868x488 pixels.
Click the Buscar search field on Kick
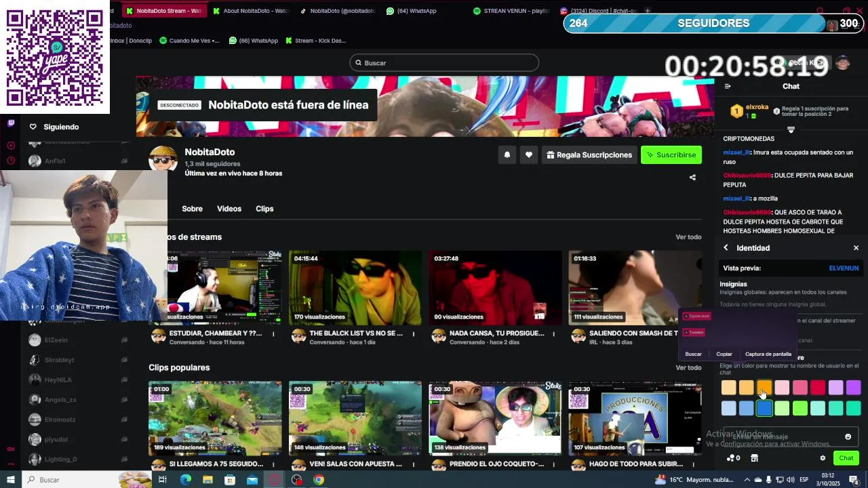tap(444, 63)
